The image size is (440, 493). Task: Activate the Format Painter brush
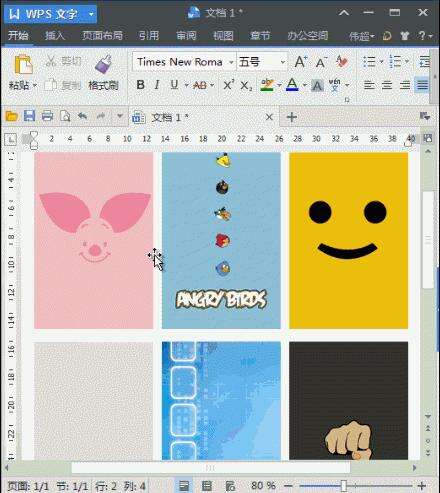[103, 64]
